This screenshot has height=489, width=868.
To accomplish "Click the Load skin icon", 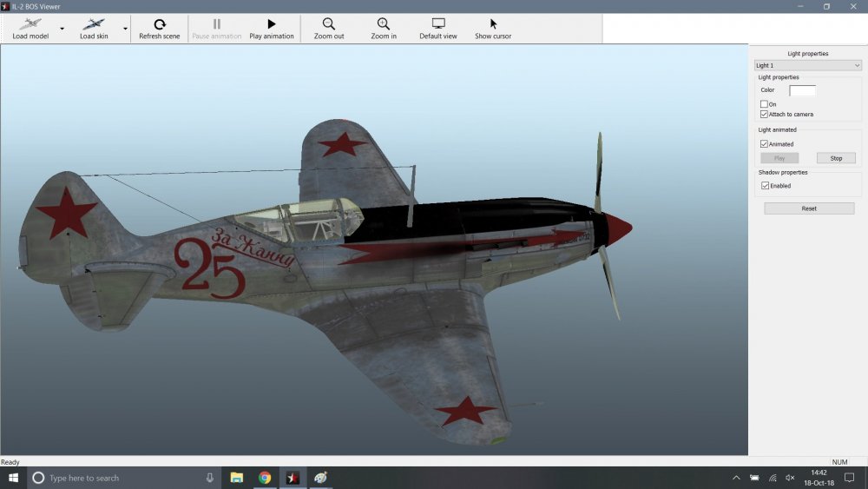I will 93,24.
